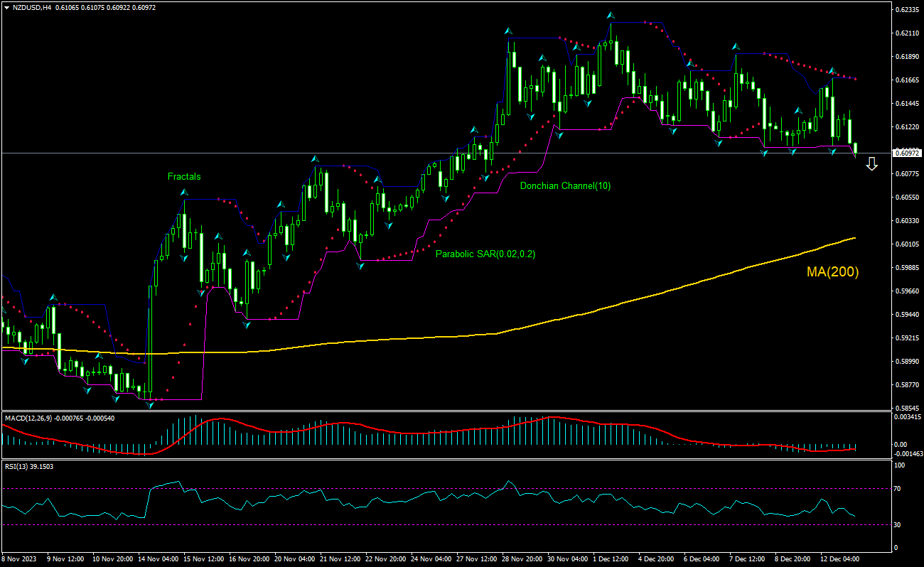Click the Donchian Channel(10) green label
924x567 pixels.
(x=566, y=186)
